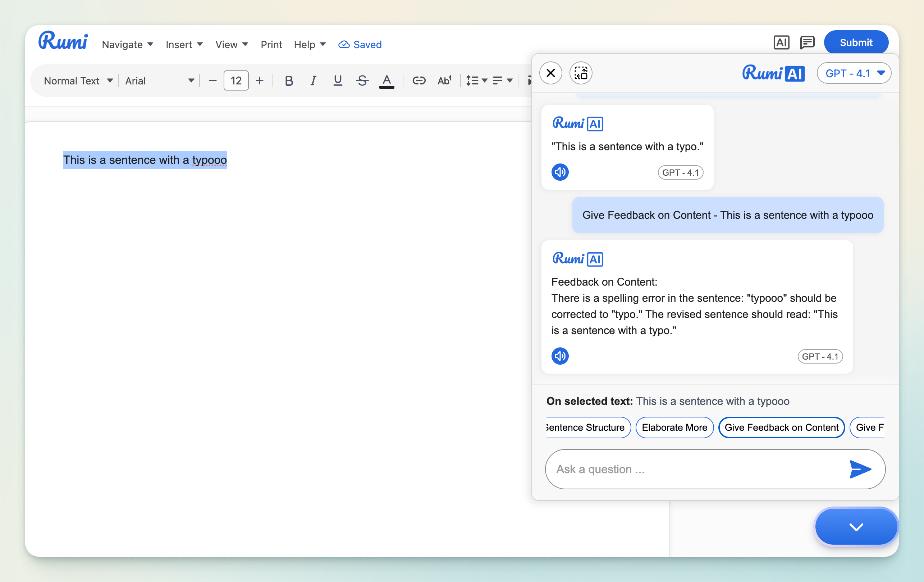
Task: Toggle bold formatting
Action: click(289, 80)
